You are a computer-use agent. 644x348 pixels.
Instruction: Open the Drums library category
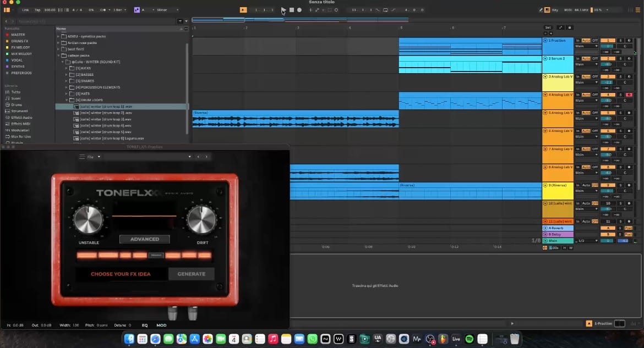click(17, 104)
